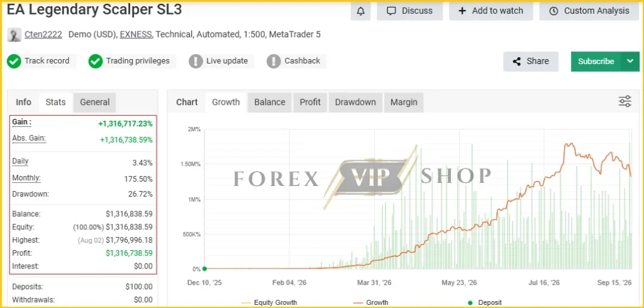Click the Subscribe button
Screen dimensions: 644x308
[596, 61]
